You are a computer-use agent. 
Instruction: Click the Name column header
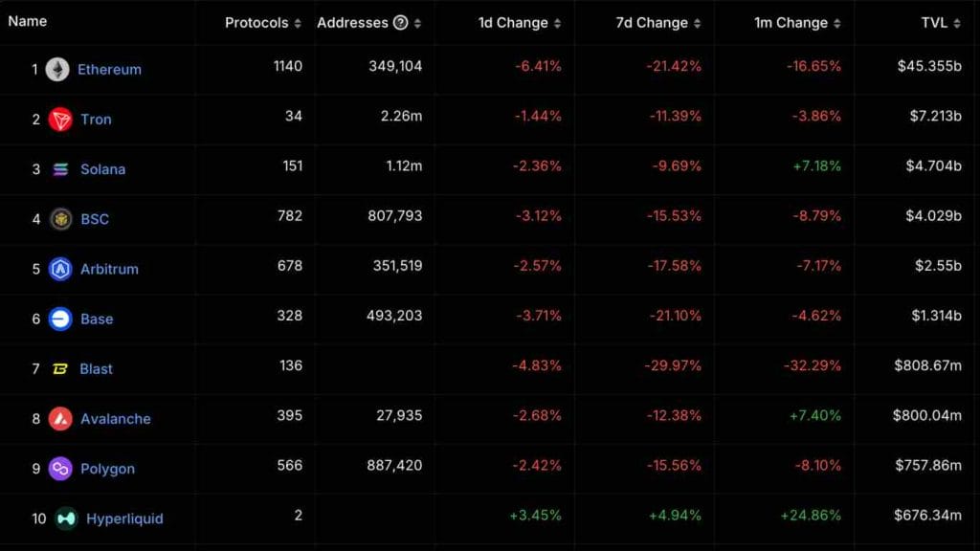click(27, 21)
